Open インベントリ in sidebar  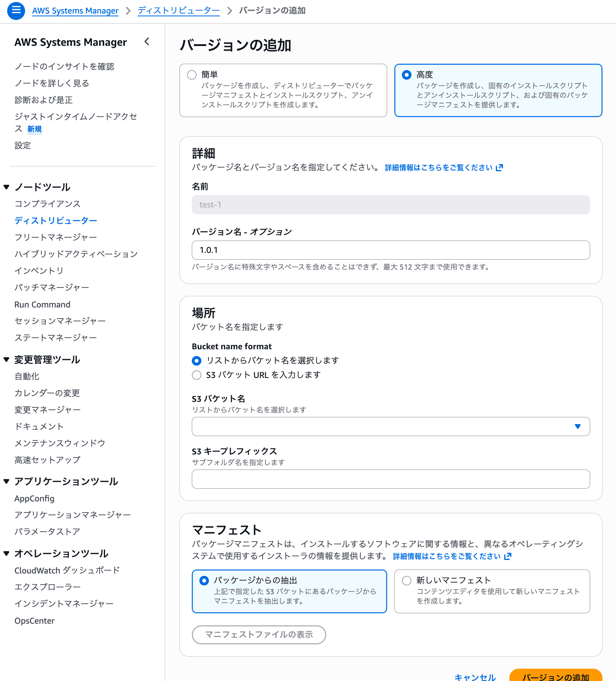pos(39,271)
